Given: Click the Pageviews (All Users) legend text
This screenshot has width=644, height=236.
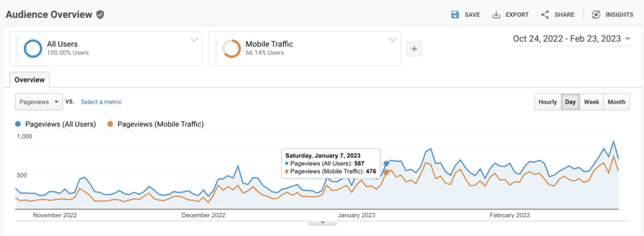Looking at the screenshot, I should (x=60, y=124).
